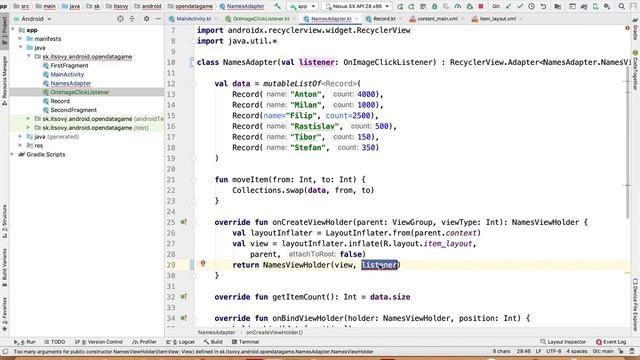Expand the res folder
The image size is (640, 360).
click(20, 145)
